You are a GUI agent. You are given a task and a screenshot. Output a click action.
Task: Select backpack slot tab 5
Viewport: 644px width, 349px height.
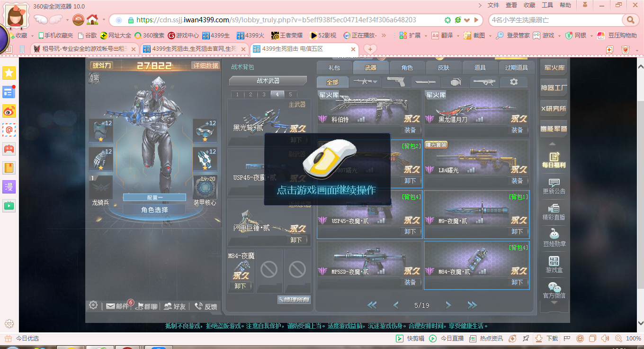pos(290,94)
